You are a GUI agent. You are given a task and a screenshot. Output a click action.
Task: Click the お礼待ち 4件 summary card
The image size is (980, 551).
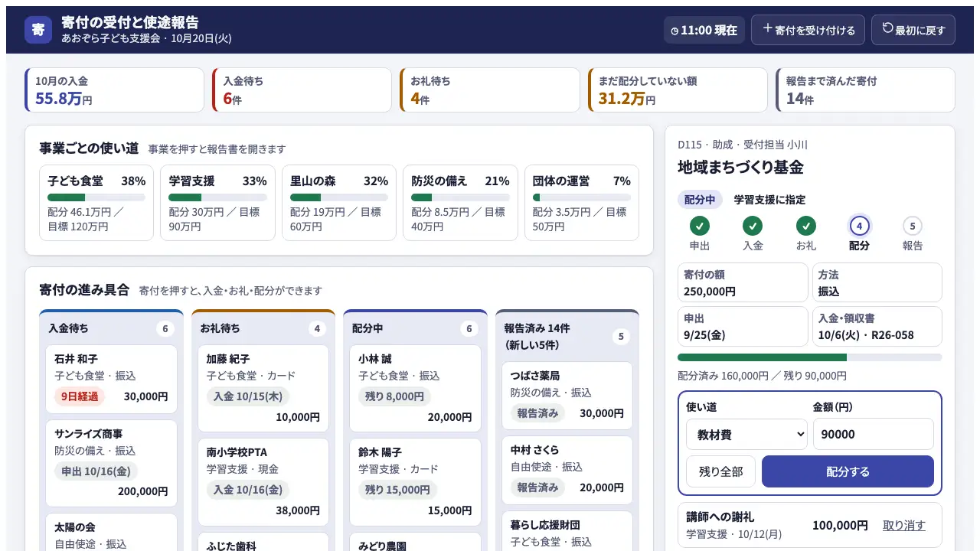pos(490,90)
